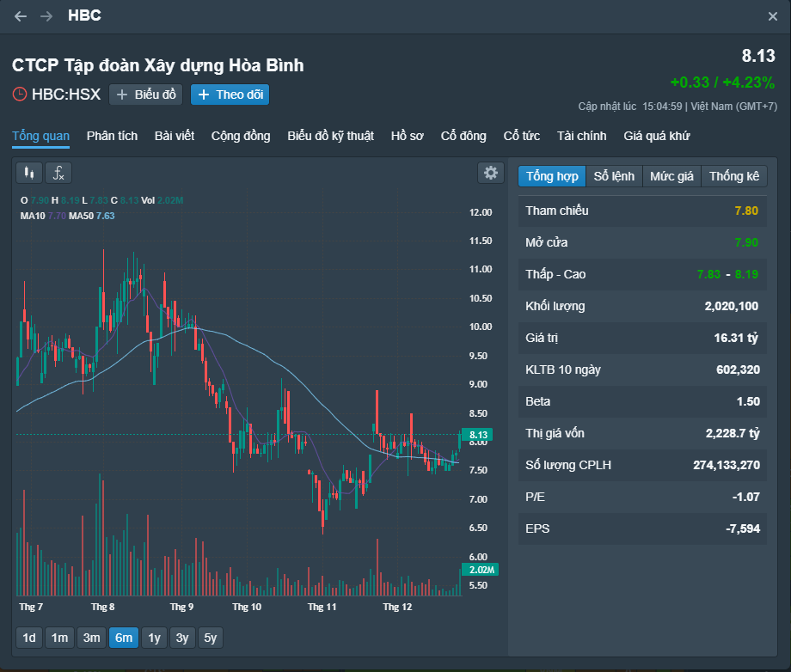791x672 pixels.
Task: Click the Beta value 1.50
Action: pyautogui.click(x=748, y=401)
